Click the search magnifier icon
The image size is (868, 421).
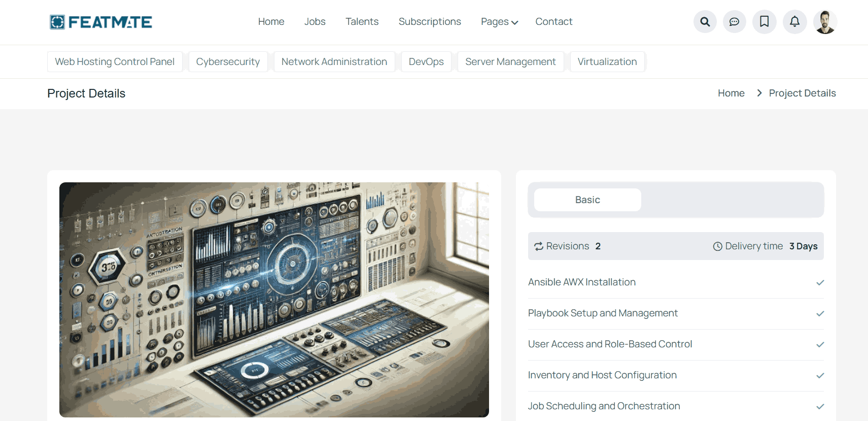click(x=705, y=22)
